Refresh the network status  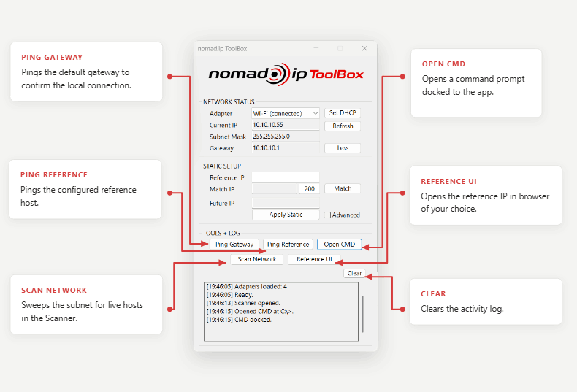[343, 126]
